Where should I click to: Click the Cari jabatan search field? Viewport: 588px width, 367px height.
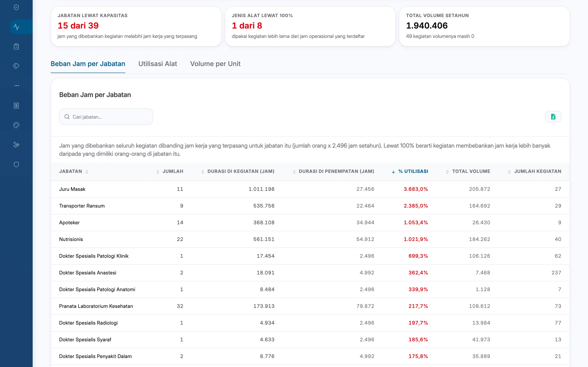coord(106,117)
